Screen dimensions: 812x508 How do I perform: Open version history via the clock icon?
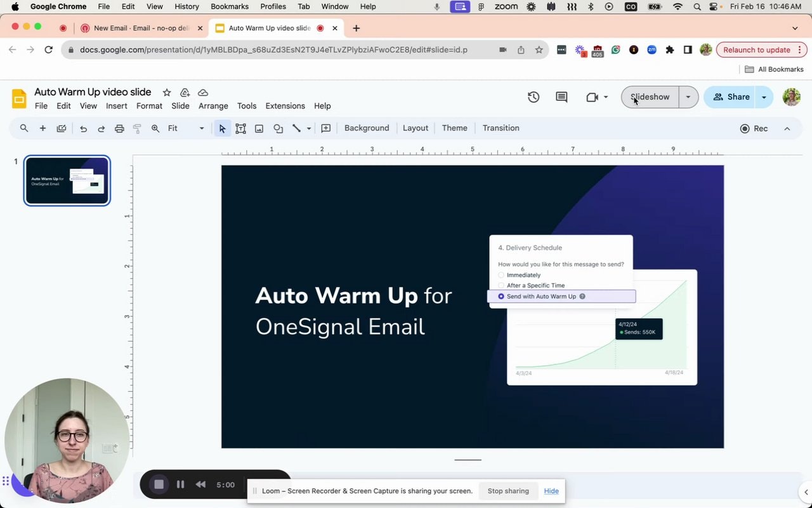click(533, 97)
